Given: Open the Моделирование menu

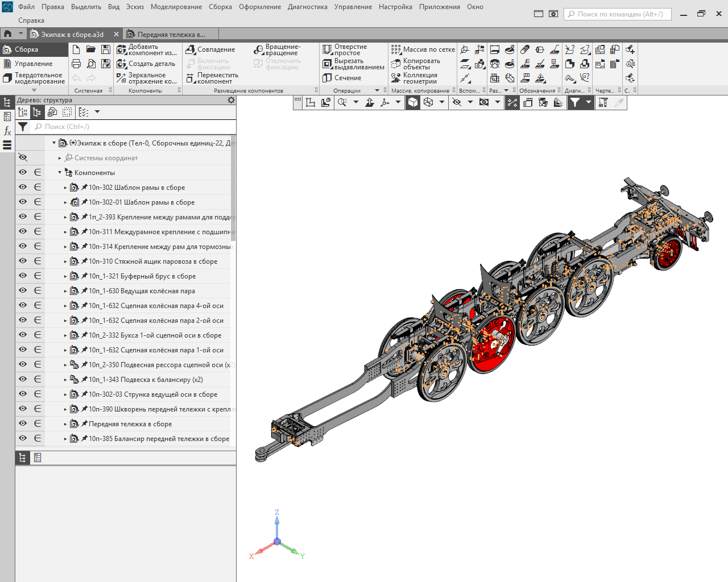Looking at the screenshot, I should [x=176, y=7].
